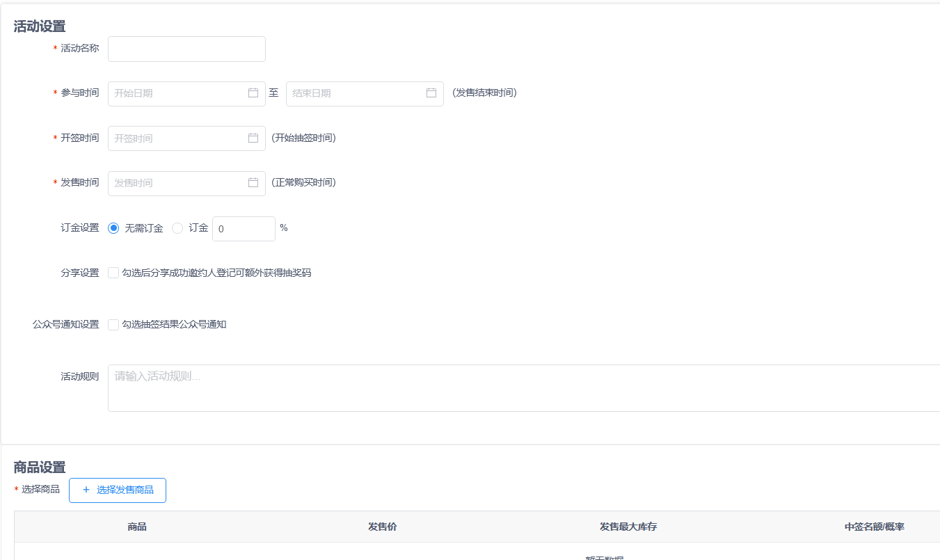Click the 订金设置 label
Viewport: 940px width, 560px height.
[80, 227]
